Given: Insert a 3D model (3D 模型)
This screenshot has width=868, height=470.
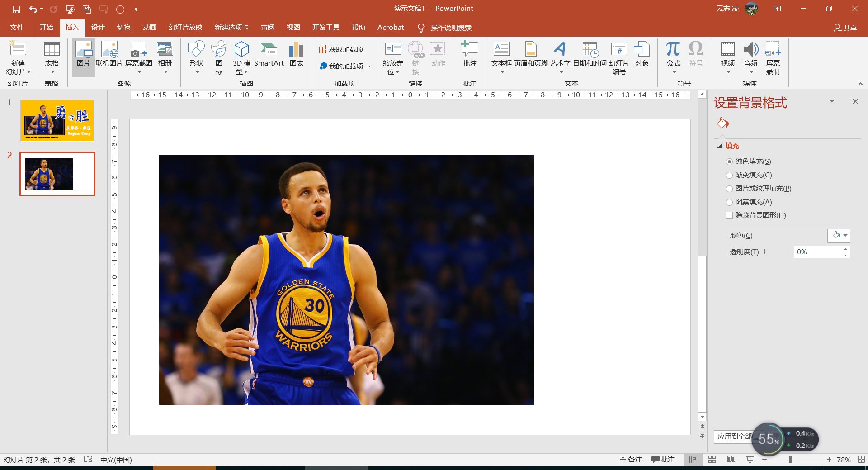Looking at the screenshot, I should pos(242,58).
